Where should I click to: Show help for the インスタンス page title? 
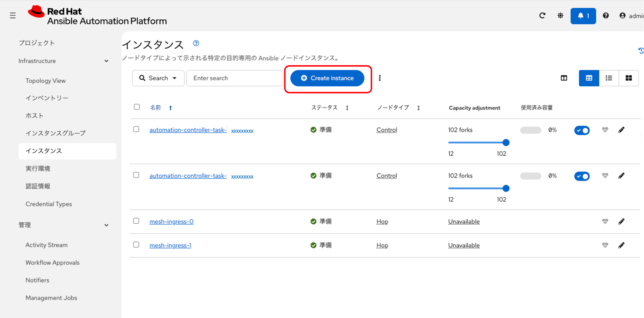point(196,43)
